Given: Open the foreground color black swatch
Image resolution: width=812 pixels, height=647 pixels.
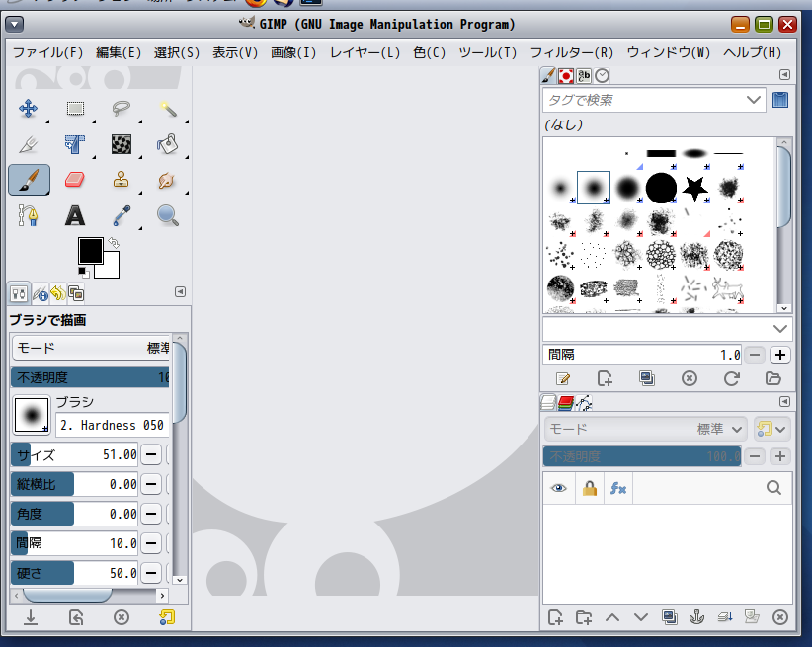Looking at the screenshot, I should click(90, 250).
